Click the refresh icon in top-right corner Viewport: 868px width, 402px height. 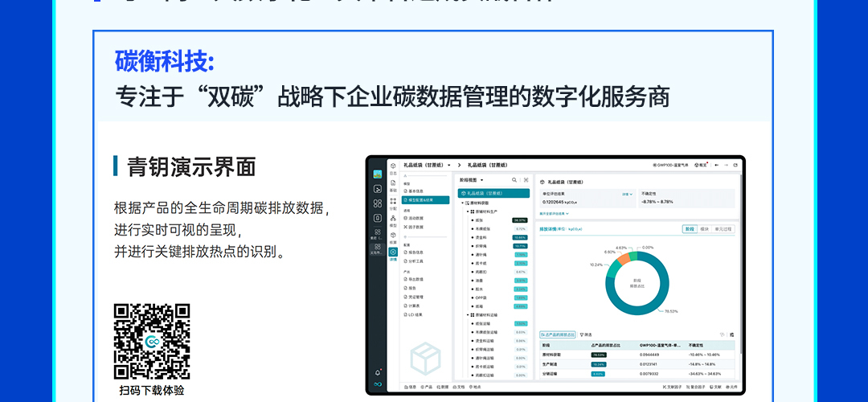[735, 165]
